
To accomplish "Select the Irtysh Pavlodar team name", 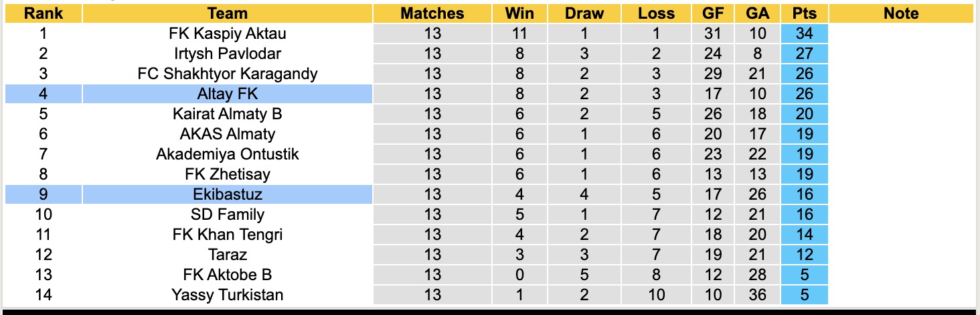I will pyautogui.click(x=228, y=54).
